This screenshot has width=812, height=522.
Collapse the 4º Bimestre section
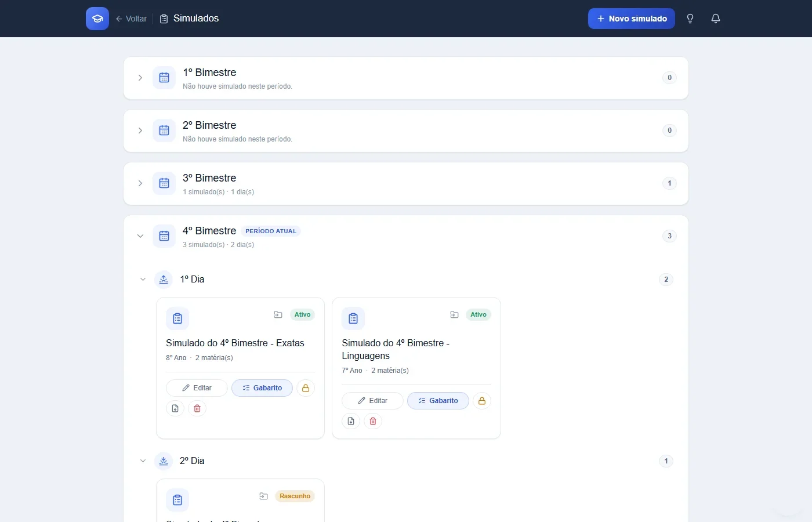tap(140, 236)
